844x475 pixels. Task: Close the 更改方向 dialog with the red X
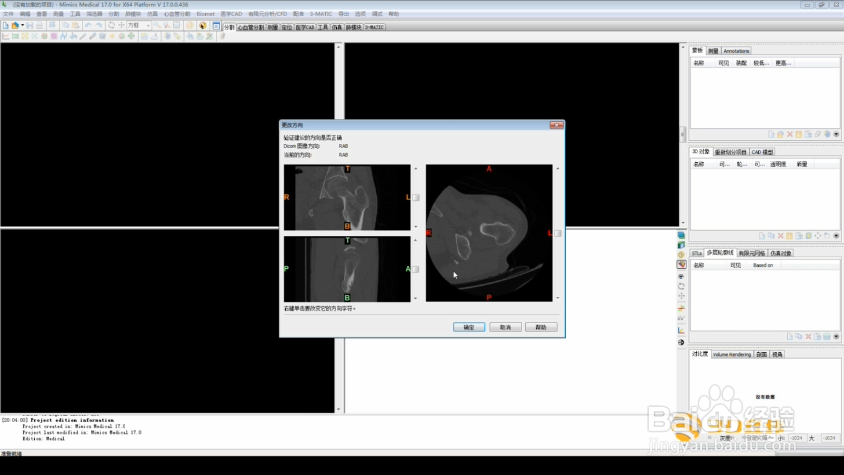pos(557,125)
